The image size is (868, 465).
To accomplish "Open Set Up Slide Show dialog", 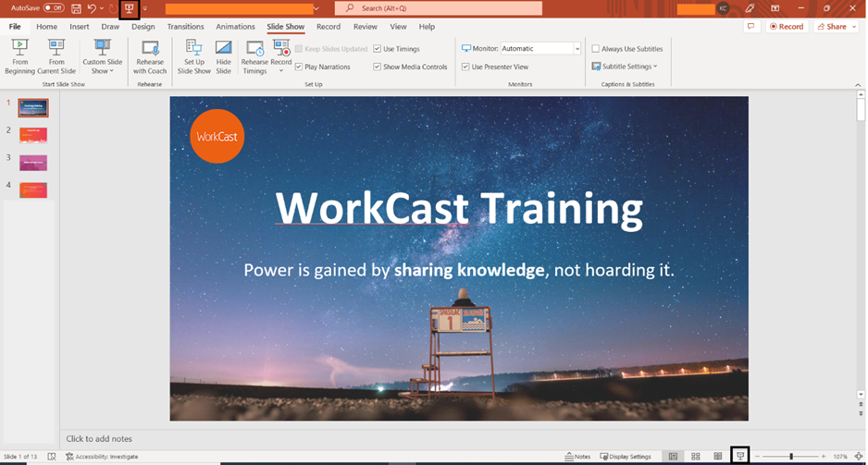I will 194,56.
